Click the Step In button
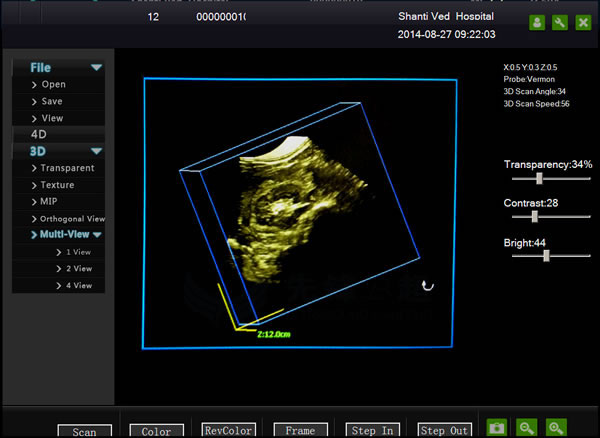The height and width of the screenshot is (438, 600). (x=372, y=430)
